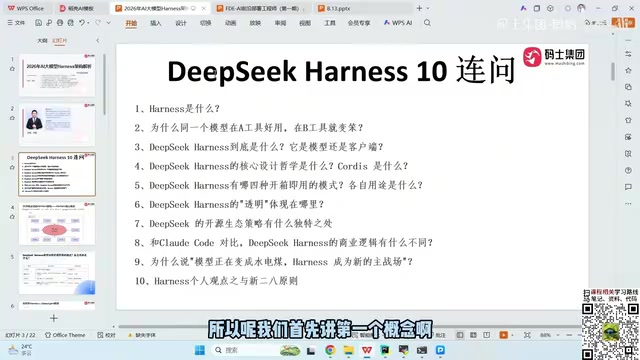640x360 pixels.
Task: Open Google Chrome from the taskbar
Action: click(330, 350)
